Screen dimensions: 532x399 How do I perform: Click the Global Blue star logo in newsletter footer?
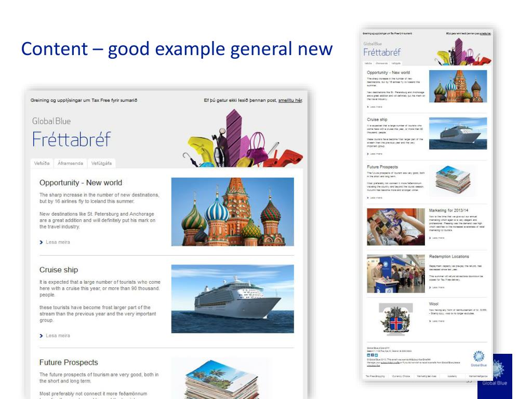478,358
